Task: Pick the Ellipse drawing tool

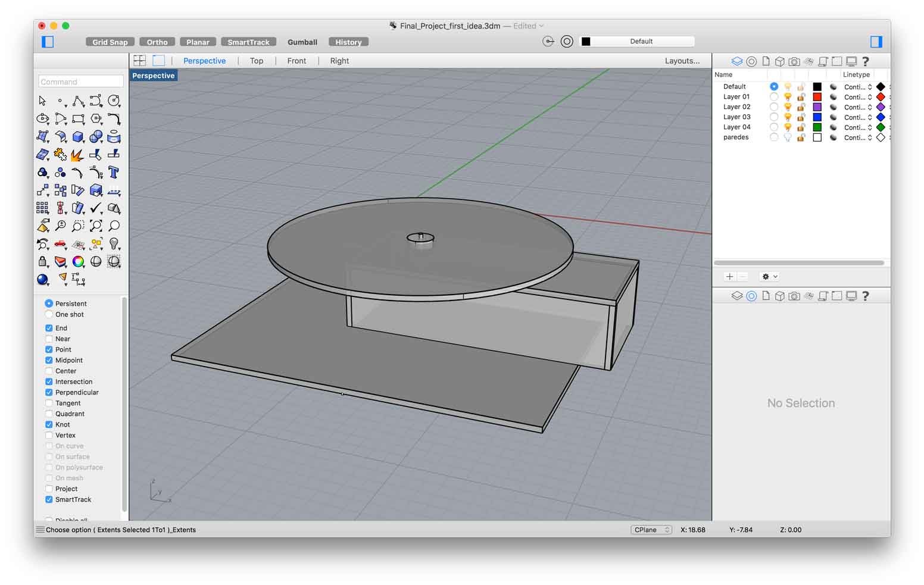Action: pyautogui.click(x=42, y=118)
